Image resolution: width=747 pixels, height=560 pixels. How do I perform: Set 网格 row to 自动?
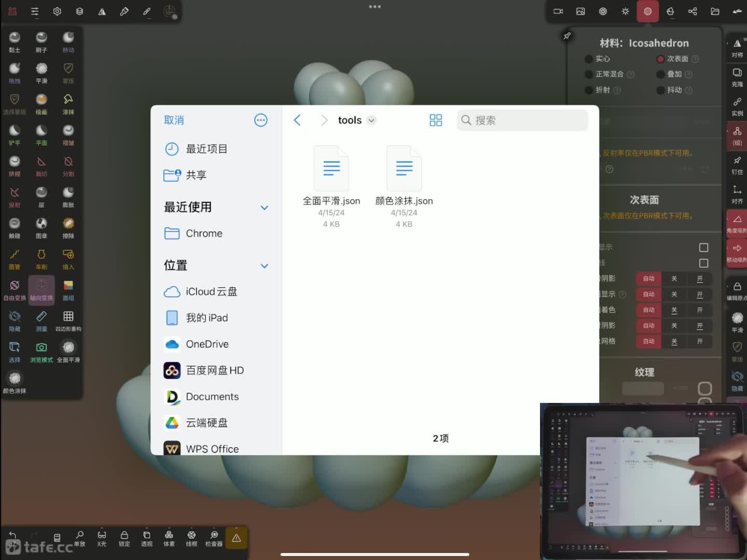click(649, 341)
